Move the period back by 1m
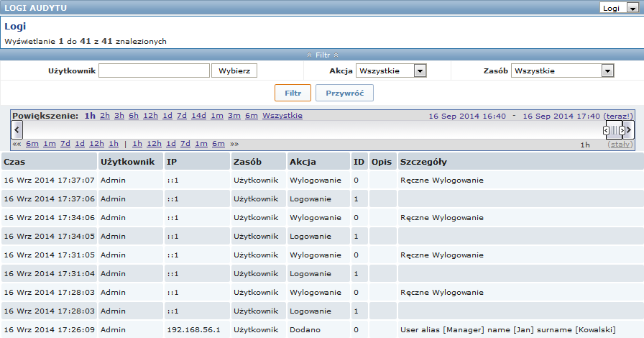This screenshot has height=338, width=644. pos(50,144)
